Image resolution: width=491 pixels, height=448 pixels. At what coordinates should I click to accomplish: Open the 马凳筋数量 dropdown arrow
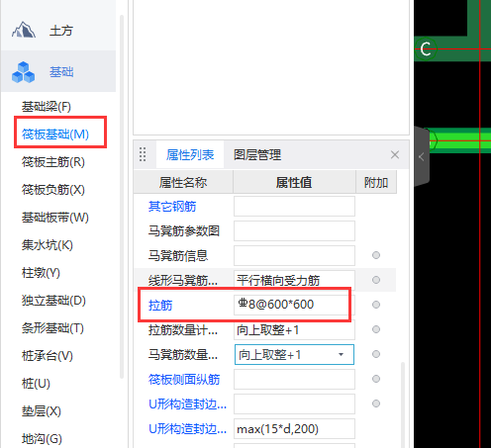point(341,355)
